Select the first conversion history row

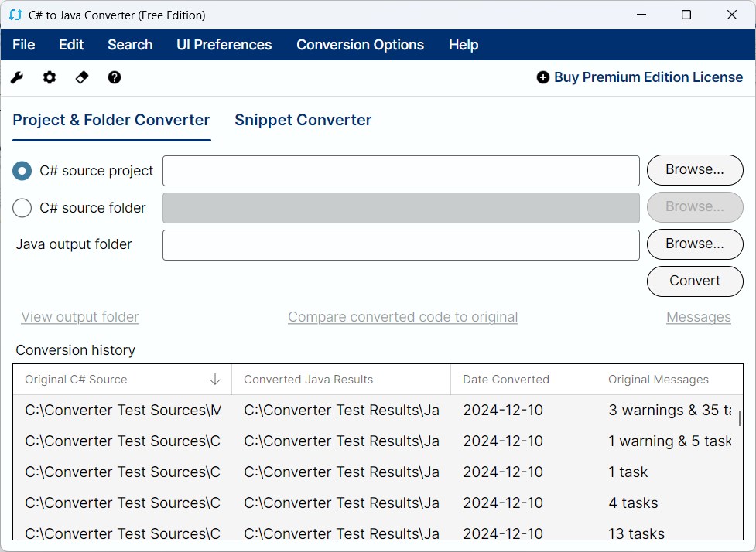click(310, 410)
